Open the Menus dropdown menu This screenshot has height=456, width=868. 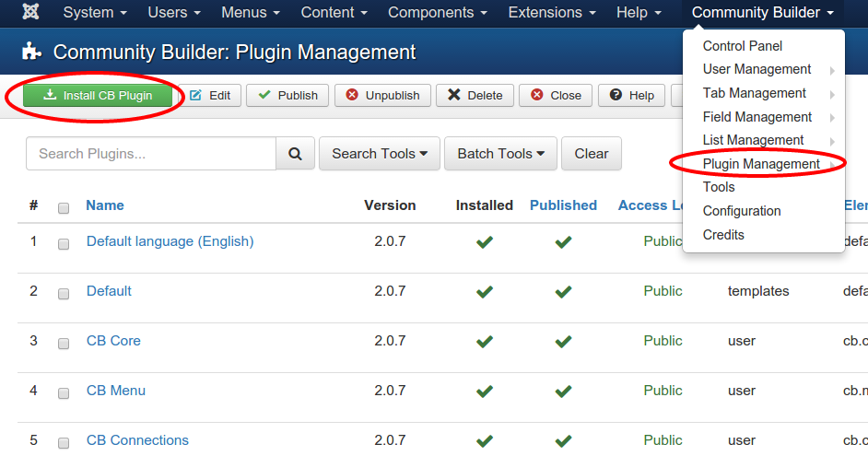click(251, 12)
